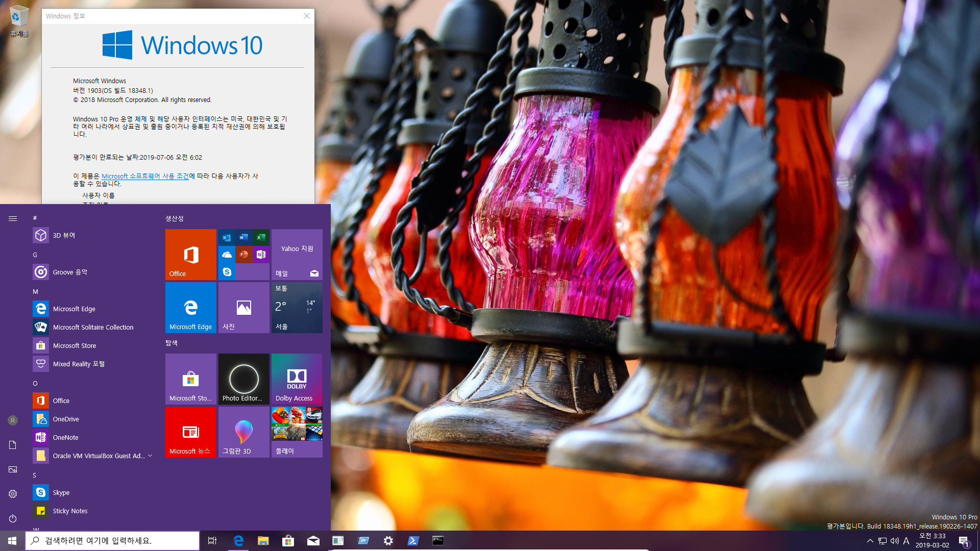The image size is (980, 551).
Task: Open Microsoft Solitaire Collection
Action: click(x=92, y=327)
